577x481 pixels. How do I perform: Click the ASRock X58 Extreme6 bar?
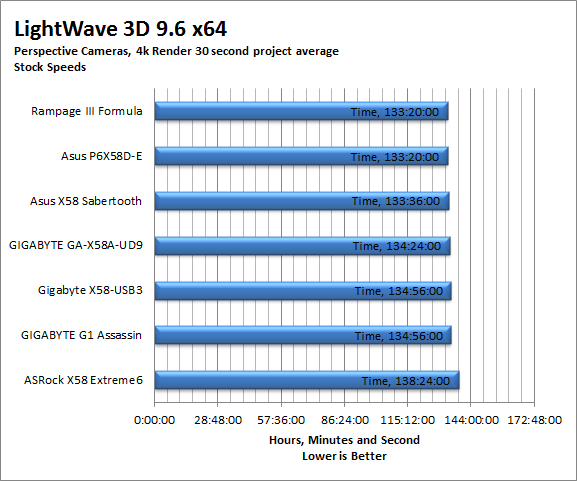click(307, 380)
